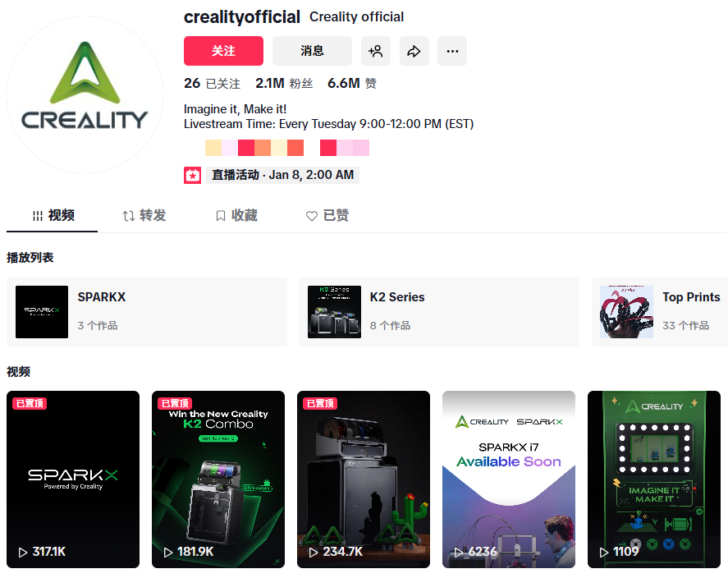This screenshot has height=578, width=728.
Task: Open the share arrow icon
Action: click(414, 51)
